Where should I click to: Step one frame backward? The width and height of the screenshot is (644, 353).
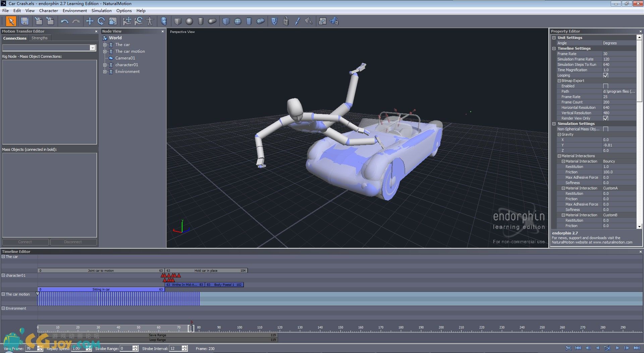(588, 348)
